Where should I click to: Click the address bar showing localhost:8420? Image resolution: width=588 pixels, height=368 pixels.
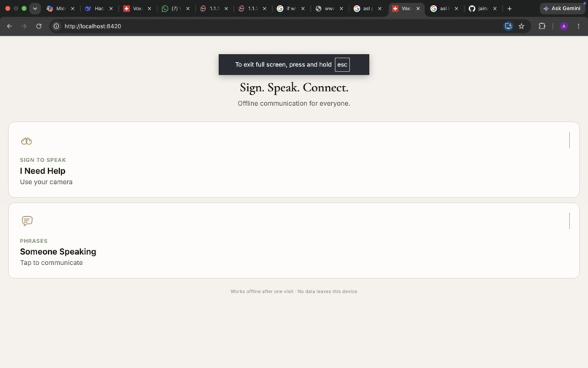pyautogui.click(x=277, y=26)
